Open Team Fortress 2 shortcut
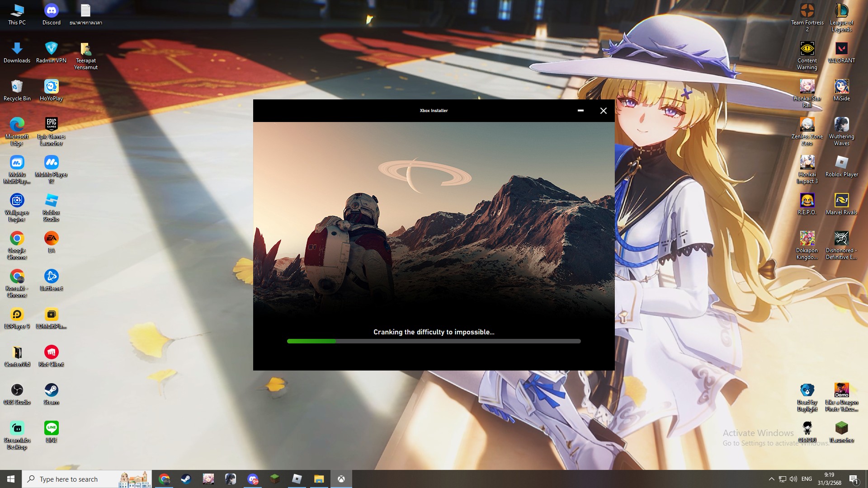Viewport: 868px width, 488px height. (x=807, y=18)
